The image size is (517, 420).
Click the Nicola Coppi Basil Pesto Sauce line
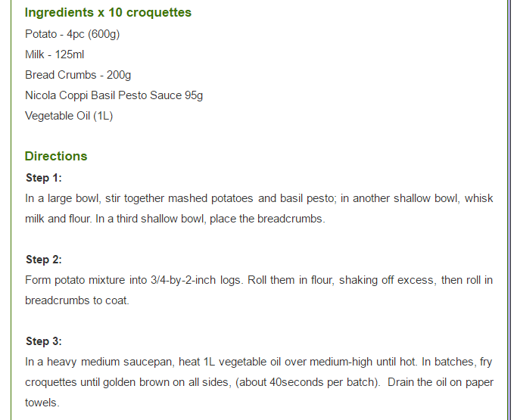click(114, 95)
